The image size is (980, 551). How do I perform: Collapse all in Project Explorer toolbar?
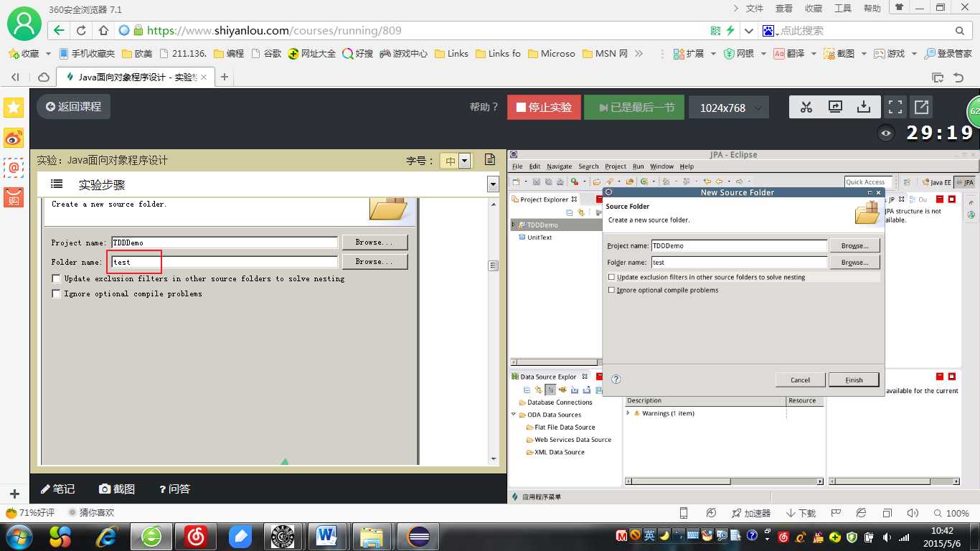pos(570,212)
